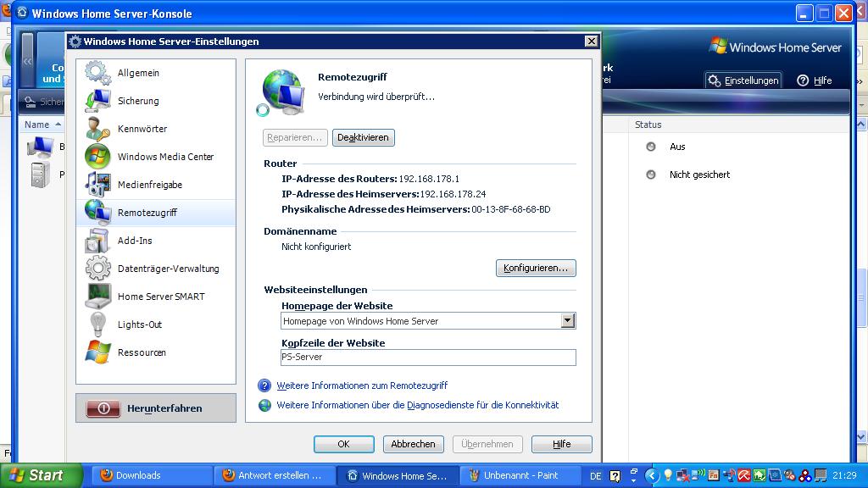Image resolution: width=868 pixels, height=488 pixels.
Task: Click the Remotezugriff globe and monitor header icon
Action: (281, 92)
